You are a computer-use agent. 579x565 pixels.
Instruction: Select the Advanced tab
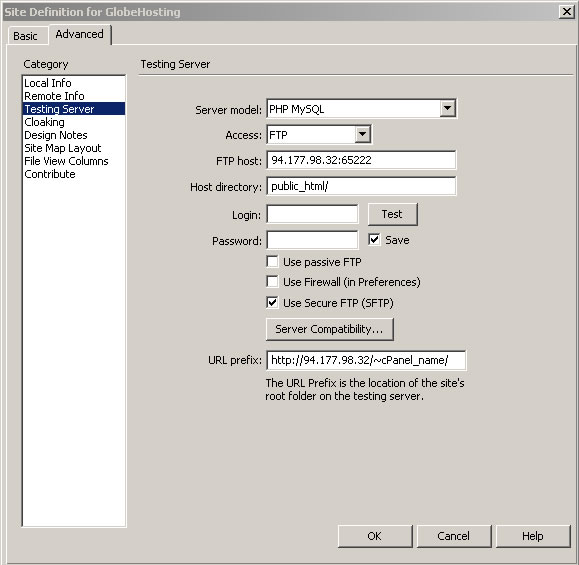point(79,34)
